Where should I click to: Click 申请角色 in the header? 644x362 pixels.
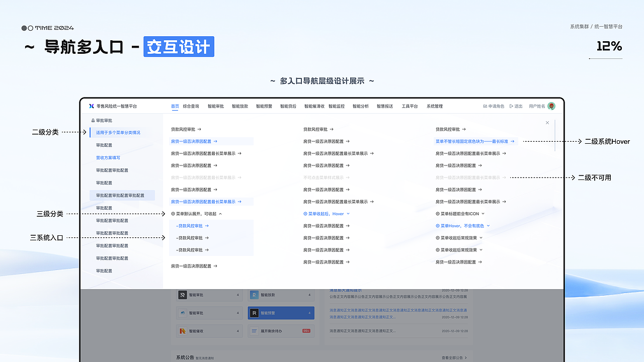pos(494,106)
